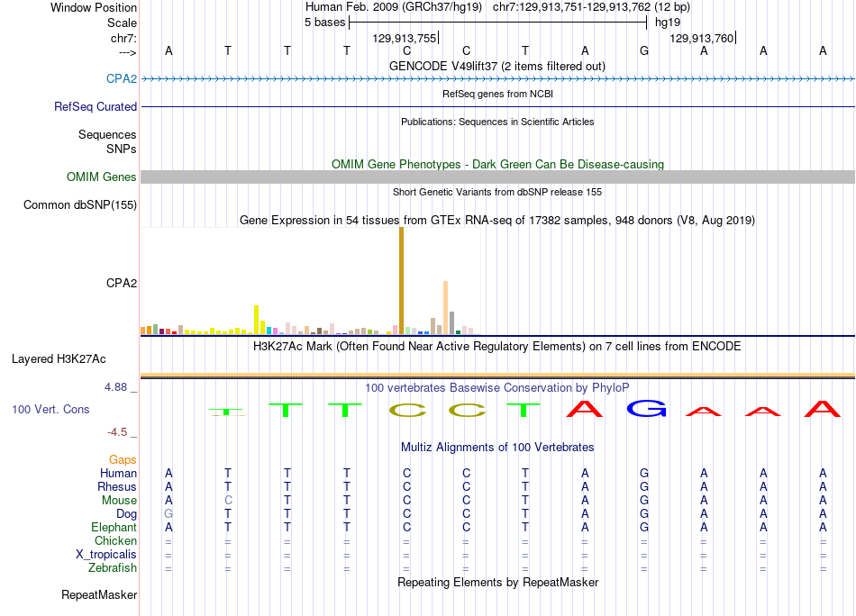Click the orange 'Gaps' label
The image size is (856, 616).
click(123, 459)
